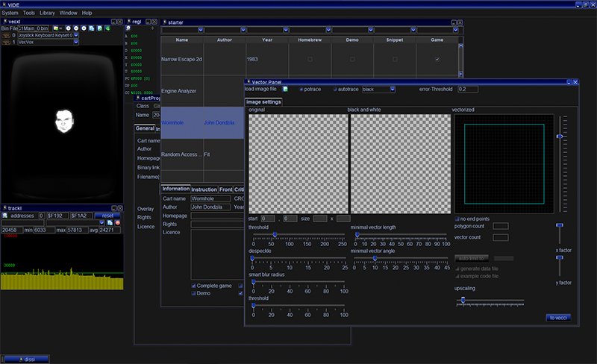
Task: Open black color dropdown in Vector Panel
Action: click(393, 90)
